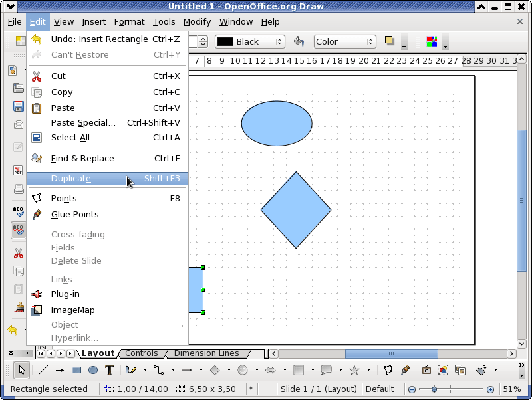532x400 pixels.
Task: Expand the Curve tool dropdown arrow
Action: [x=145, y=370]
